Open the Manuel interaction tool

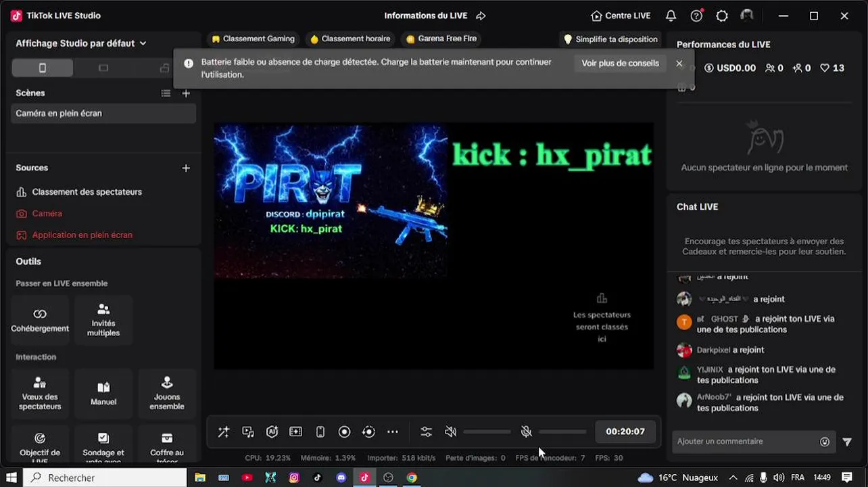click(103, 394)
